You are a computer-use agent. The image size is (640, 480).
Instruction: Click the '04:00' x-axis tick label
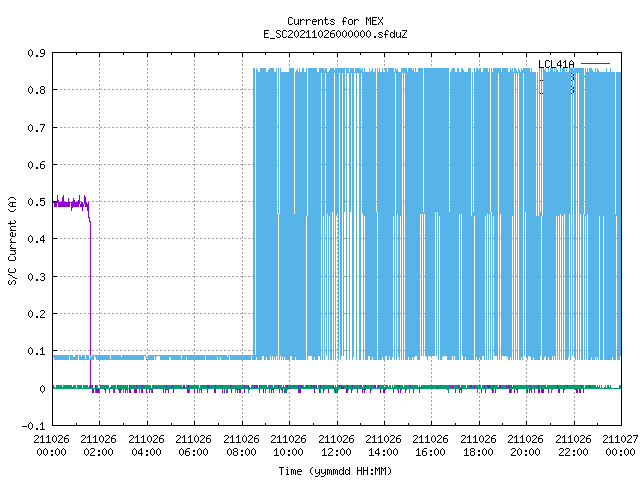pos(146,452)
